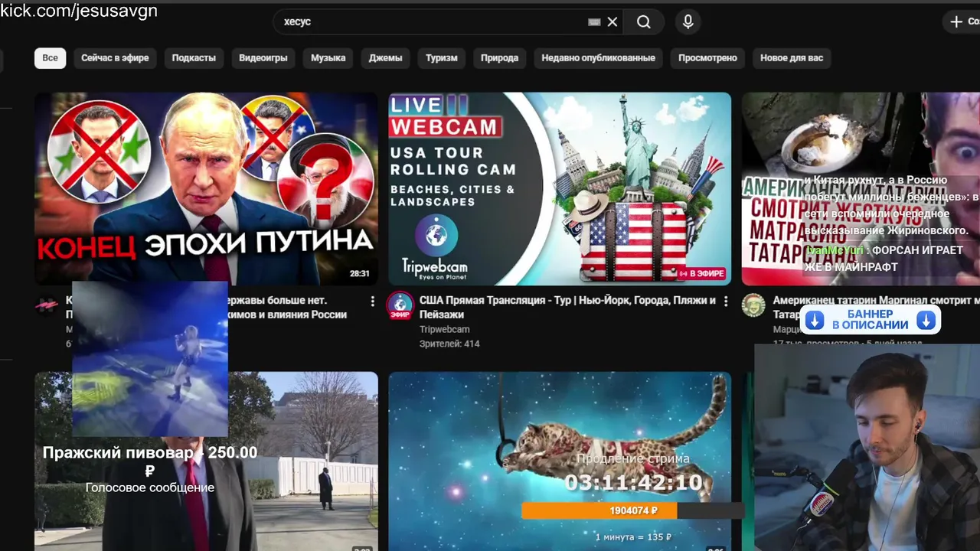Viewport: 980px width, 551px height.
Task: Clear the search query with X
Action: pyautogui.click(x=612, y=22)
